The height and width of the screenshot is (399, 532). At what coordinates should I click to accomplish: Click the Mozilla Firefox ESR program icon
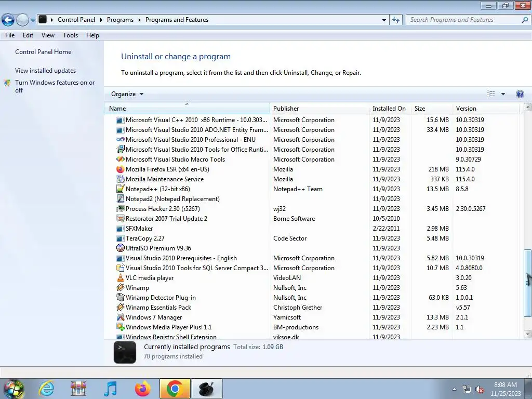tap(120, 169)
